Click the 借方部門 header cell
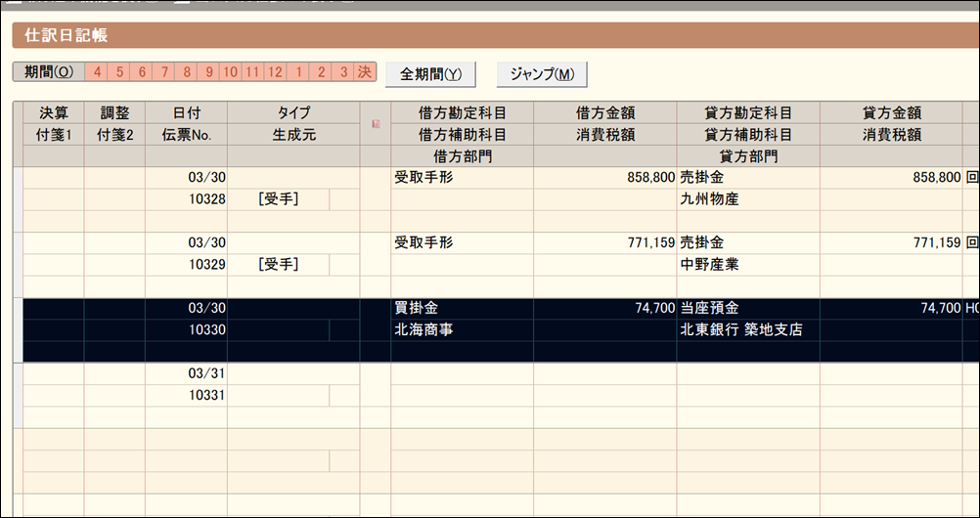This screenshot has height=518, width=980. [x=462, y=156]
